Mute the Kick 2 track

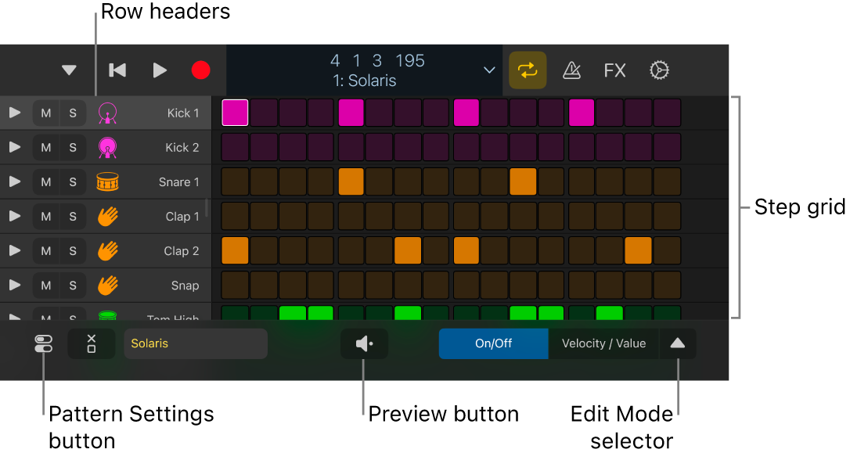45,147
